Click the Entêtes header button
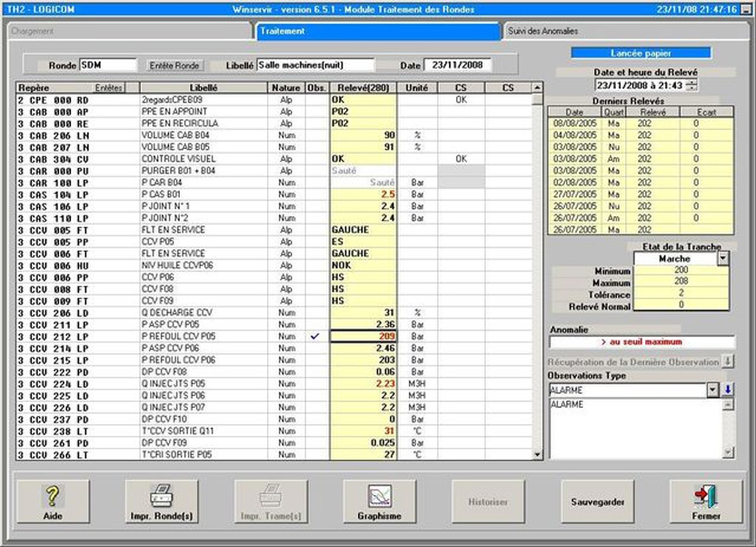 pyautogui.click(x=109, y=88)
